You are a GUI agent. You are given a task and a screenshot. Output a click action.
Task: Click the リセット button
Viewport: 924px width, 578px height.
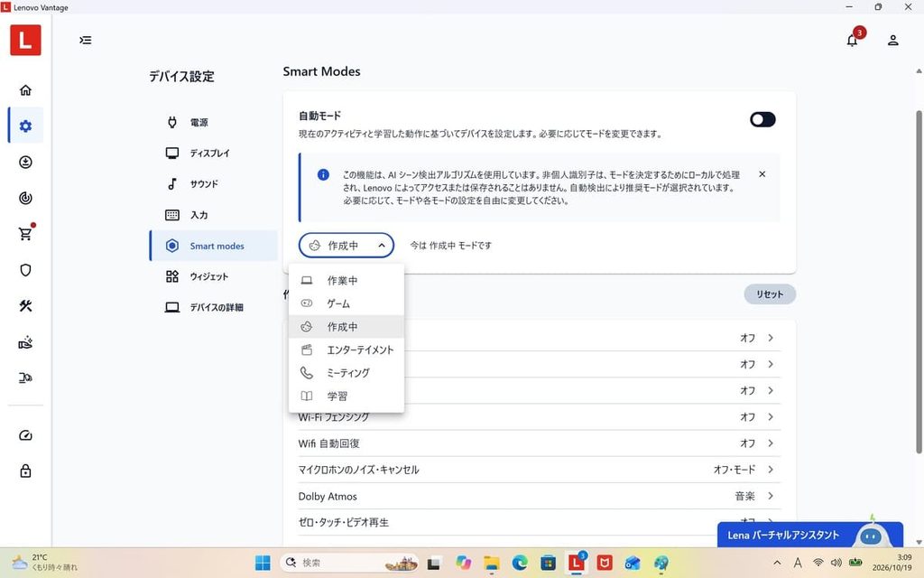(x=770, y=294)
